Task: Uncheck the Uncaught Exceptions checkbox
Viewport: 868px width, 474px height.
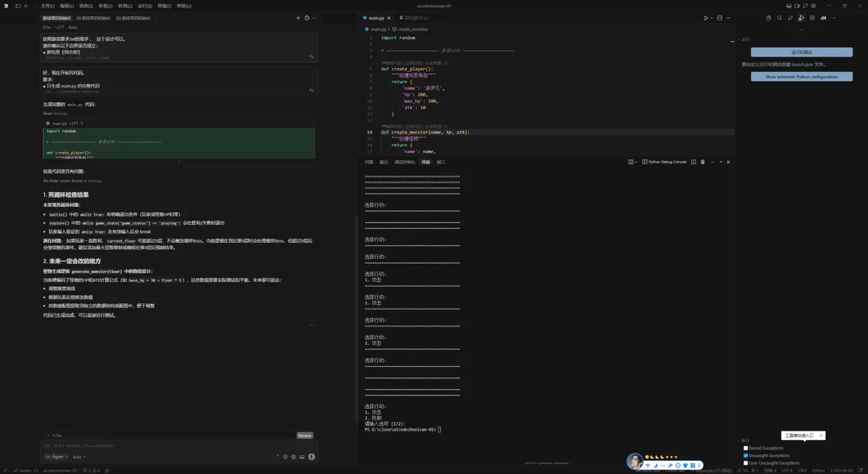Action: [746, 455]
